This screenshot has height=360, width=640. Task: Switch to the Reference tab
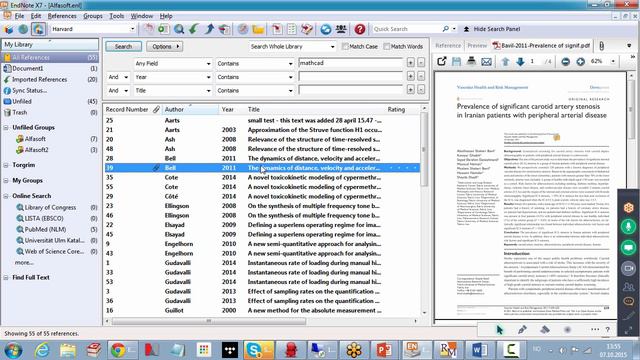coord(448,46)
